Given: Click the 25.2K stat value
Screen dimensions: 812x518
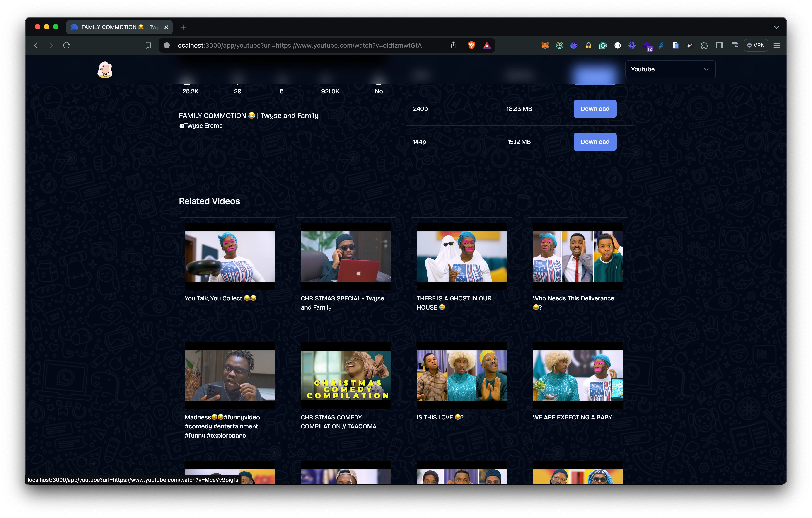Looking at the screenshot, I should [x=191, y=91].
